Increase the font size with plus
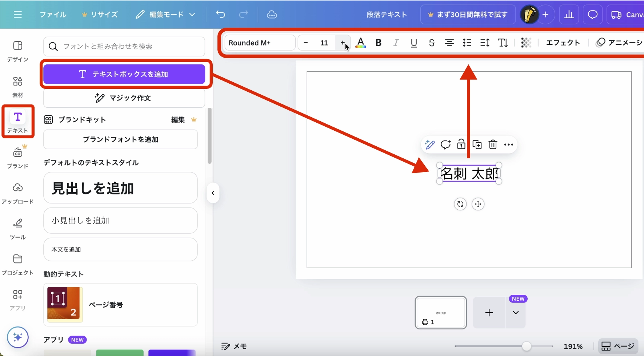Viewport: 644px width, 356px height. (x=343, y=43)
